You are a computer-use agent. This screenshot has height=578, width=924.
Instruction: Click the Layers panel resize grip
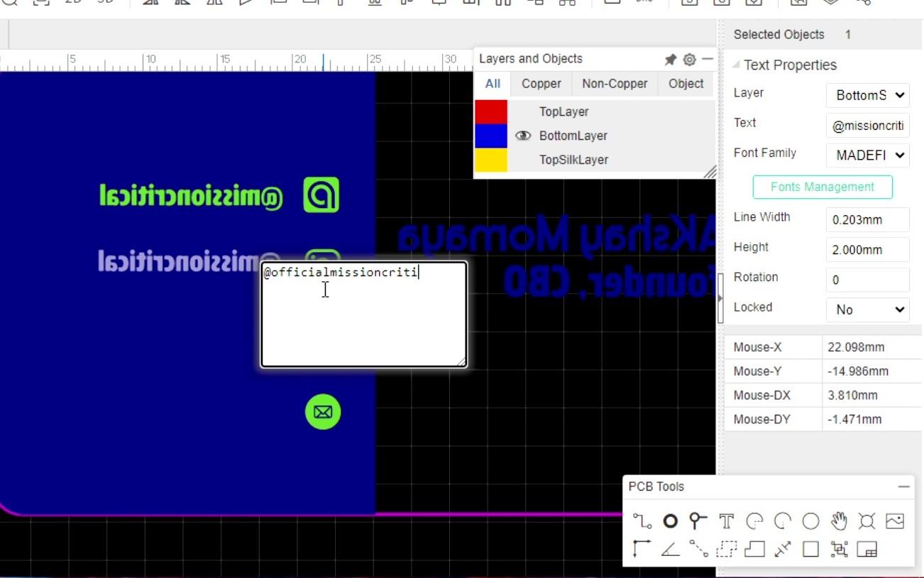point(709,172)
